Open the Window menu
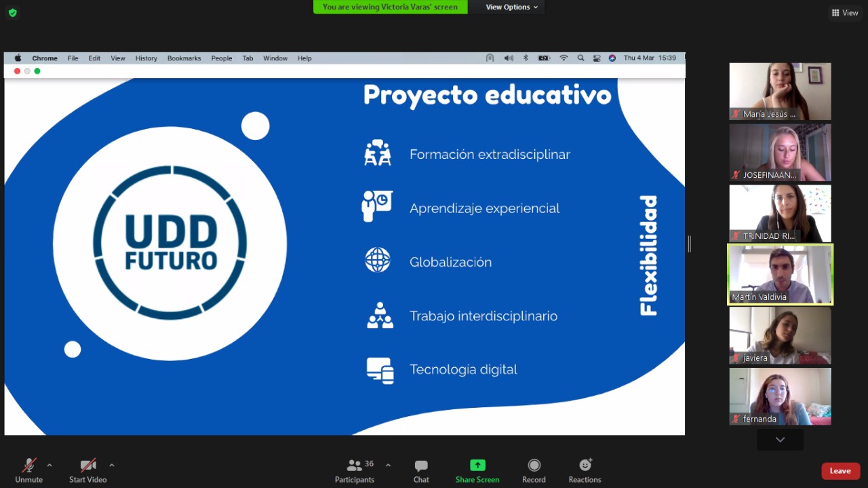Viewport: 868px width, 488px height. (275, 58)
